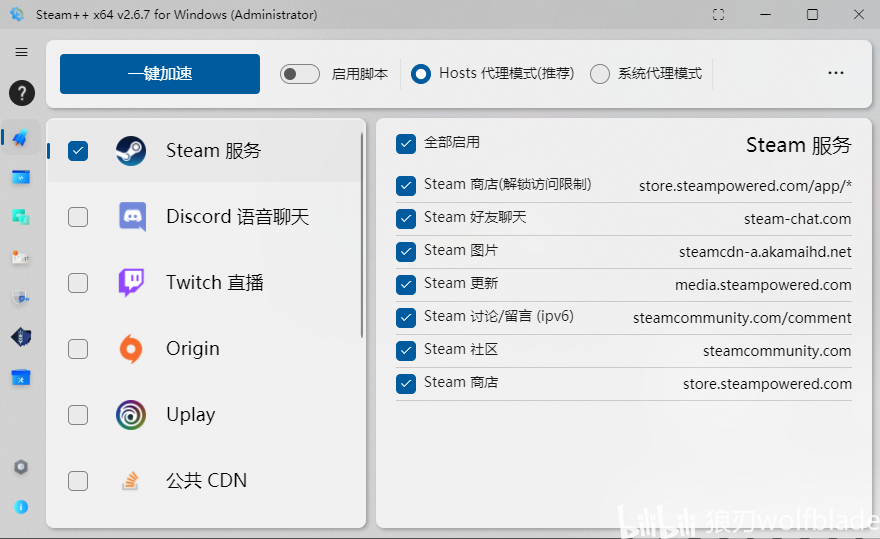This screenshot has height=539, width=880.
Task: Click the steamcdn-a.akamaihd.net domain text
Action: pyautogui.click(x=765, y=252)
